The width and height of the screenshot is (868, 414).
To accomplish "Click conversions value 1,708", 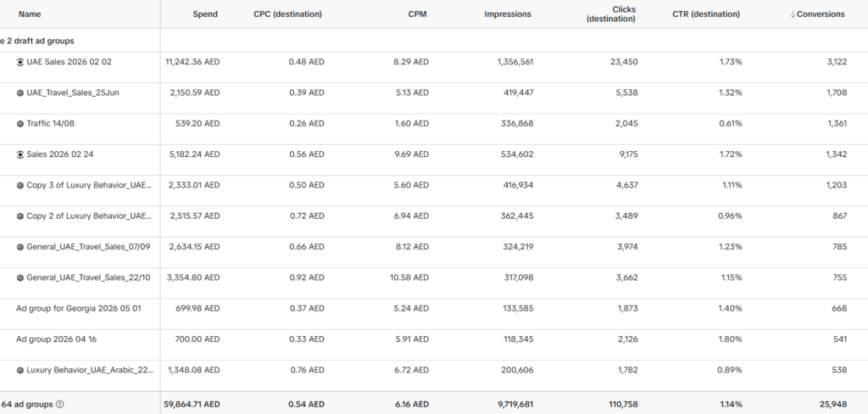I will 837,92.
